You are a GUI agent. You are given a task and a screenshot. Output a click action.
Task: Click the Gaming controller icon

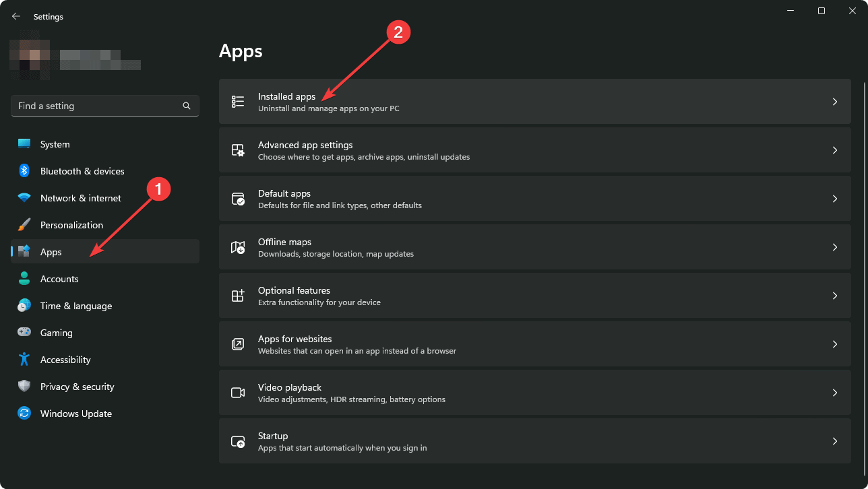[24, 333]
